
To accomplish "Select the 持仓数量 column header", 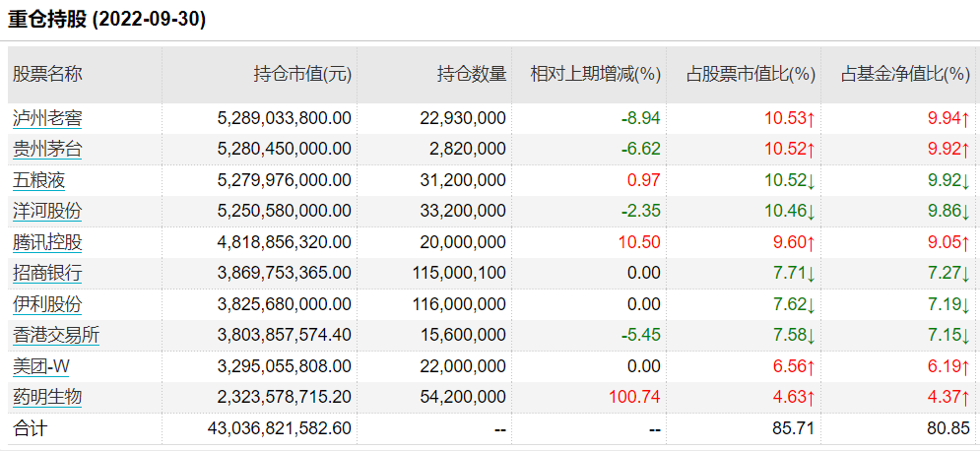I will pyautogui.click(x=471, y=74).
